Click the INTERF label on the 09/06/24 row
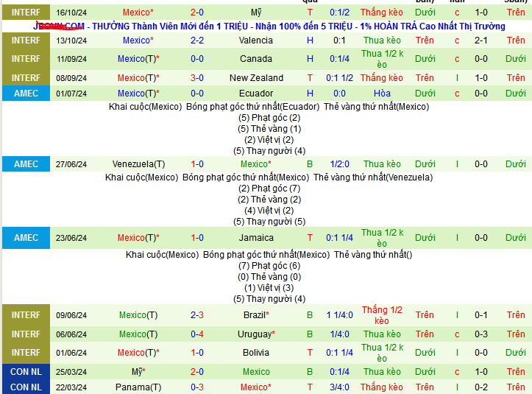This screenshot has width=532, height=394. 26,315
